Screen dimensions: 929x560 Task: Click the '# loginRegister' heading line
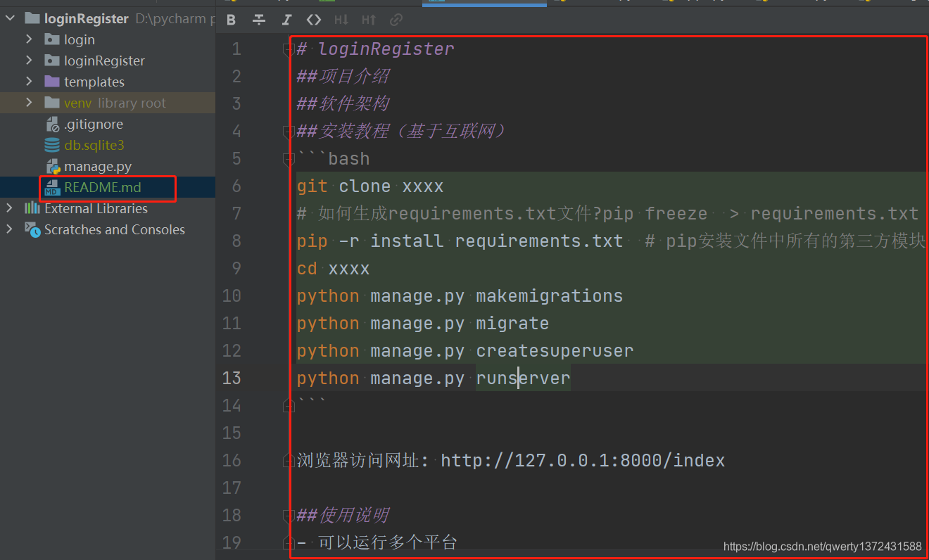(376, 49)
